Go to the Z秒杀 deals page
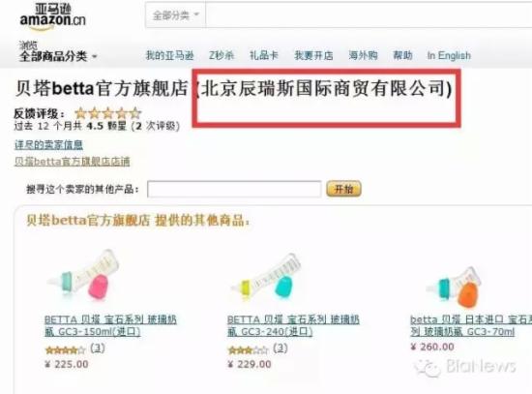The height and width of the screenshot is (394, 532). pyautogui.click(x=222, y=55)
